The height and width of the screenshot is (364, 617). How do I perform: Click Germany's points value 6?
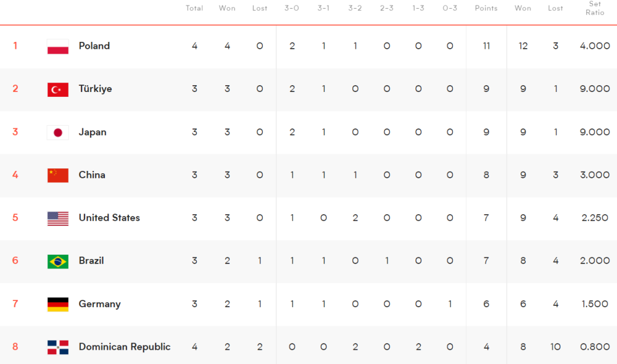point(486,304)
